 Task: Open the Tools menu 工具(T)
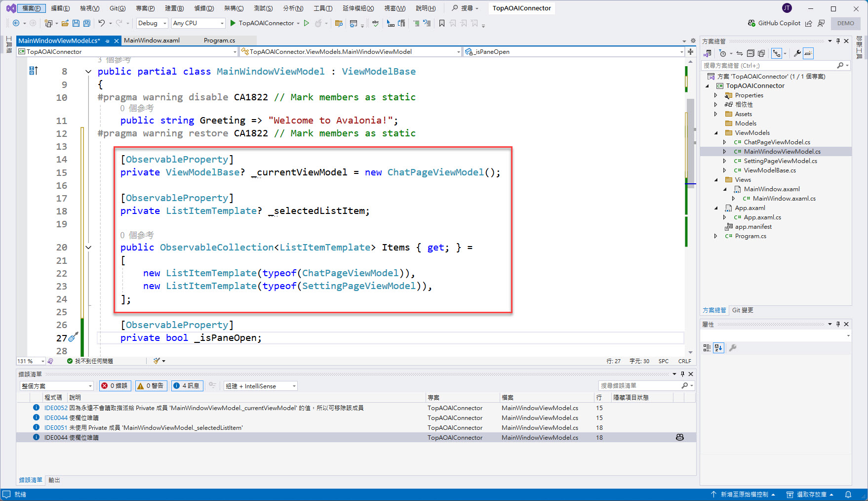pyautogui.click(x=323, y=8)
